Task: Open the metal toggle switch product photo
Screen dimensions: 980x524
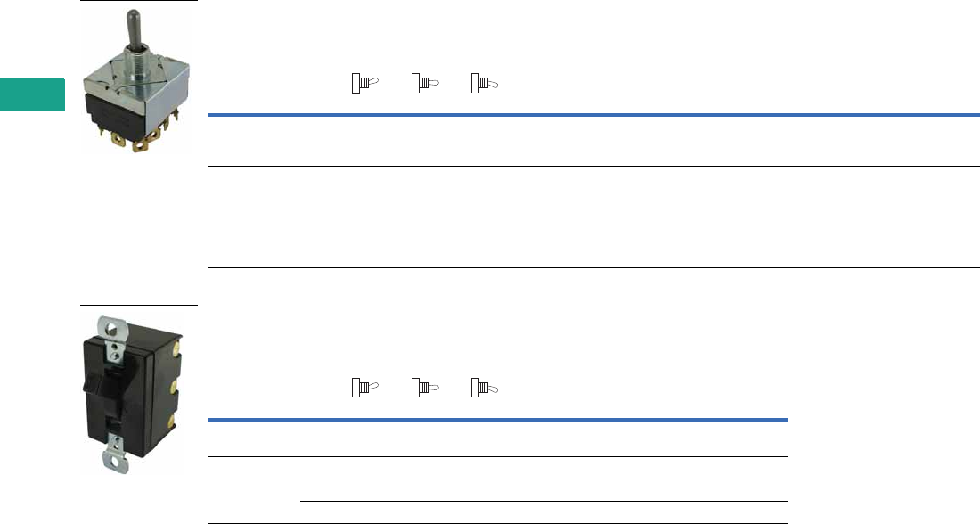Action: click(x=138, y=78)
